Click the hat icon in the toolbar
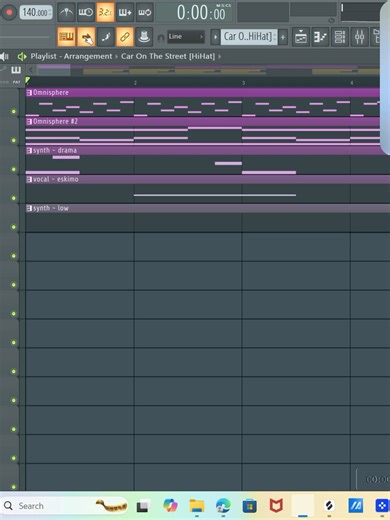The width and height of the screenshot is (390, 520). tap(144, 37)
